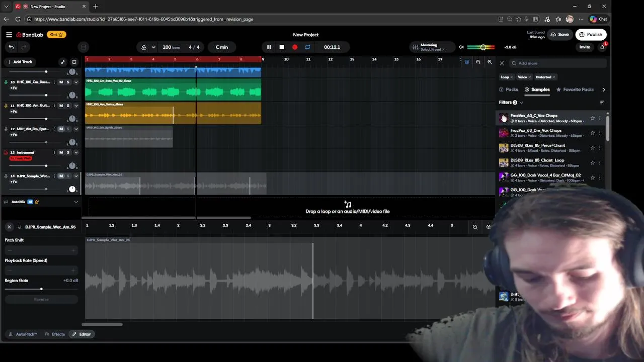
Task: Expand track 10 options chevron
Action: coord(76,82)
